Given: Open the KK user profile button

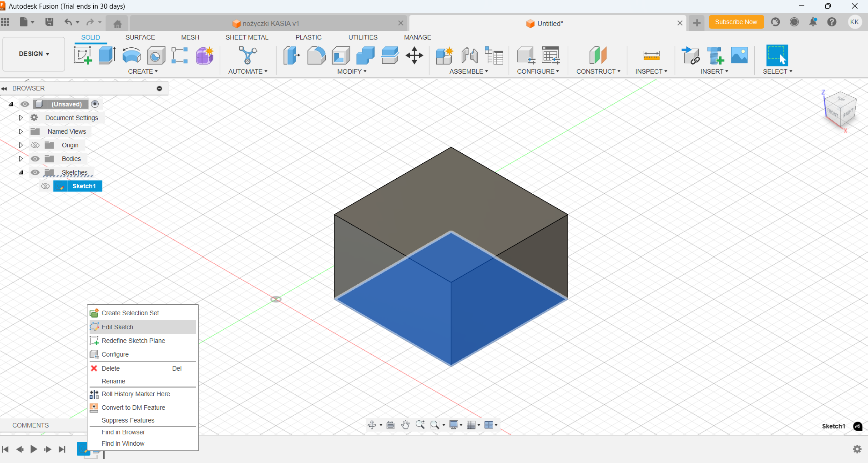Looking at the screenshot, I should pos(854,22).
